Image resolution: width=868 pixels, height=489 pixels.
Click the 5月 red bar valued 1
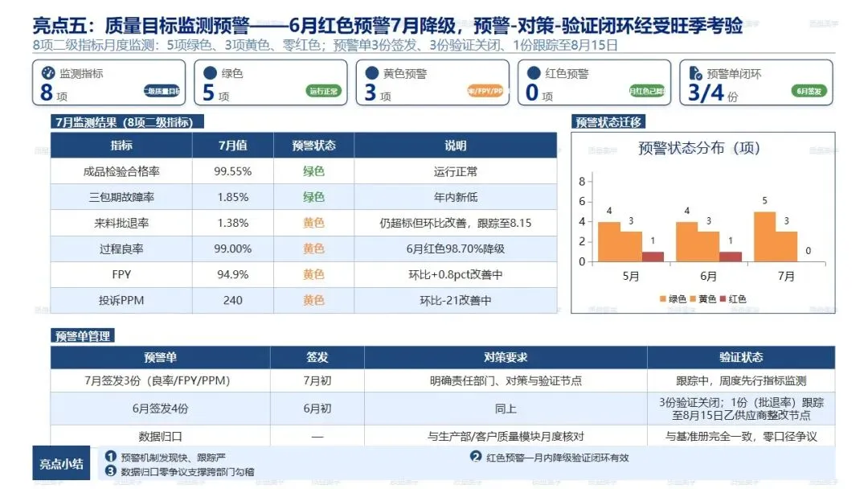tap(653, 257)
